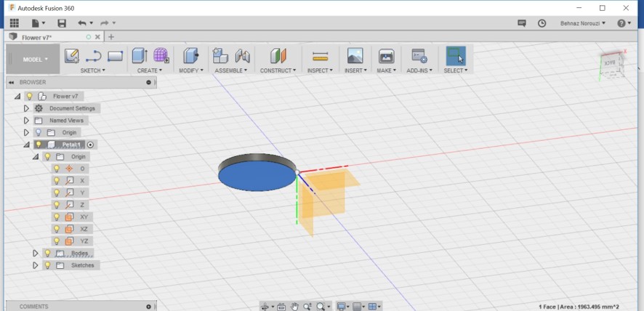Click the ViewCube to reorient view
Screen dimensions: 644x311
coord(611,64)
